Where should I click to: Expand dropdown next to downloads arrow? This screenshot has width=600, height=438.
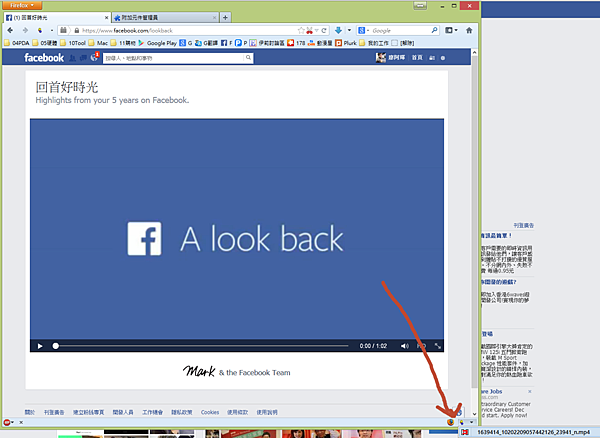pos(349,30)
